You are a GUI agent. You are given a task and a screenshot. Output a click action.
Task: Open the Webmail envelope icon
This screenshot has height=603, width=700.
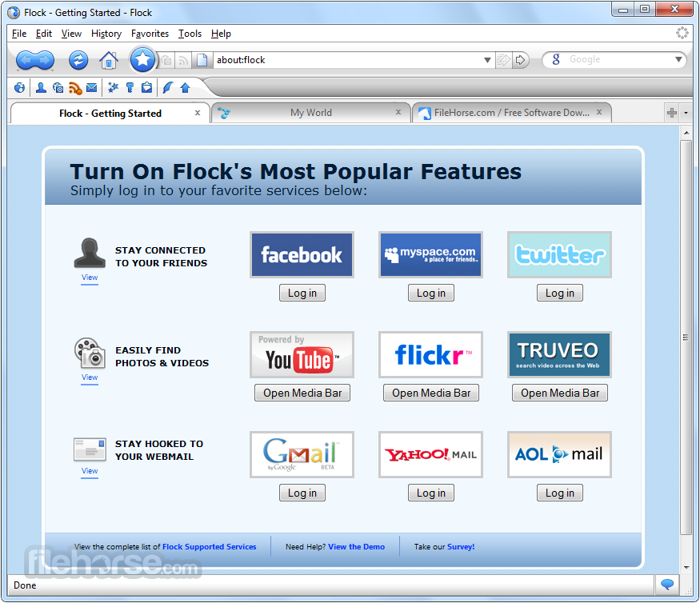91,87
